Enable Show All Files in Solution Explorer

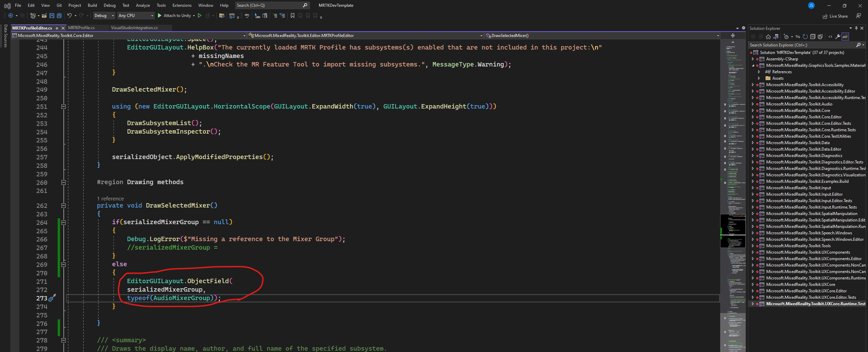(x=820, y=37)
